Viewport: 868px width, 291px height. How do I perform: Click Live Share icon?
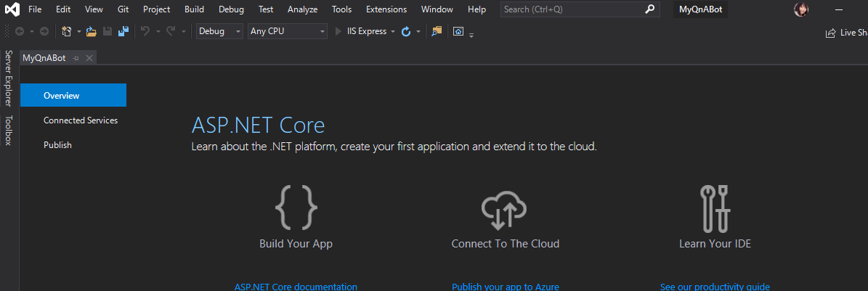point(830,33)
